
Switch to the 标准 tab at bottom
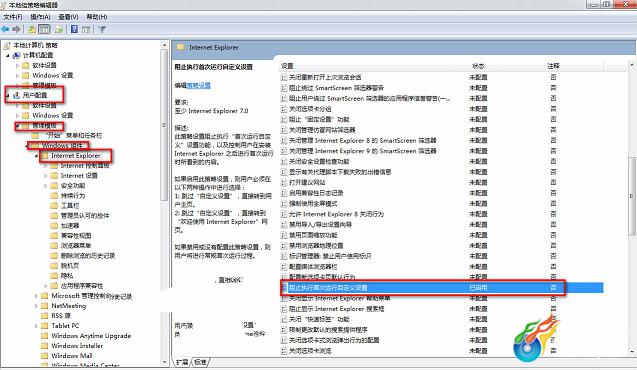200,361
